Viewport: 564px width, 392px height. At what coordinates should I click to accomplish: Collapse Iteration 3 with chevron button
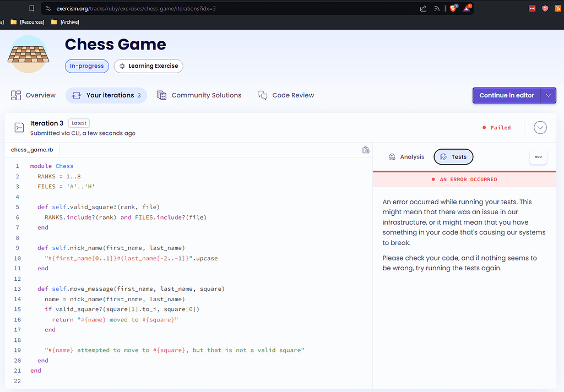point(540,128)
